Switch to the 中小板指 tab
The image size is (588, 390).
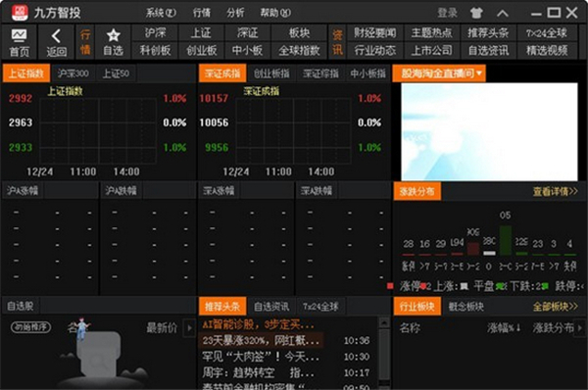click(x=368, y=73)
